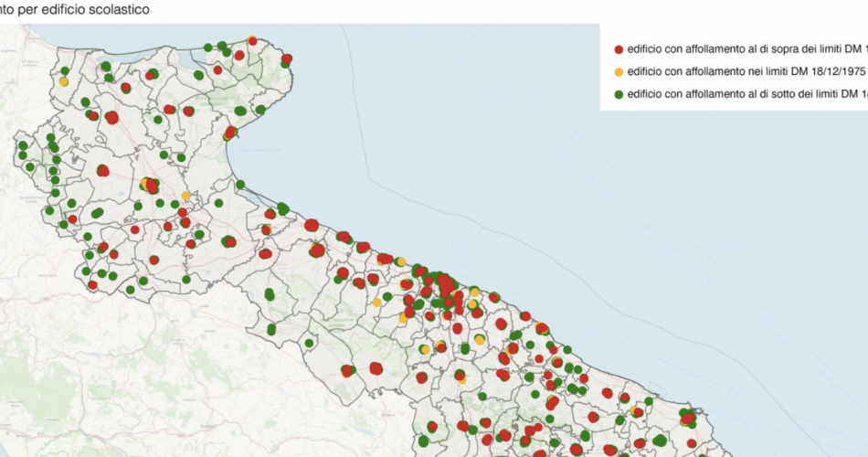868x457 pixels.
Task: Select the isolated yellow marker in the Foggia plain
Action: [x=185, y=196]
